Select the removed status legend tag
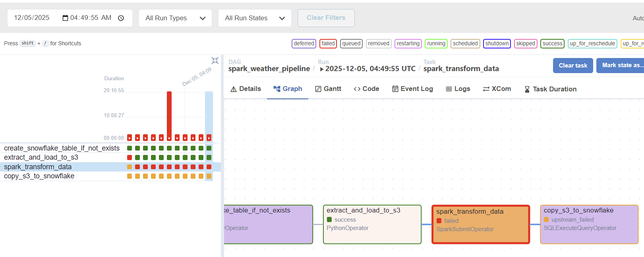644x257 pixels. [x=379, y=44]
